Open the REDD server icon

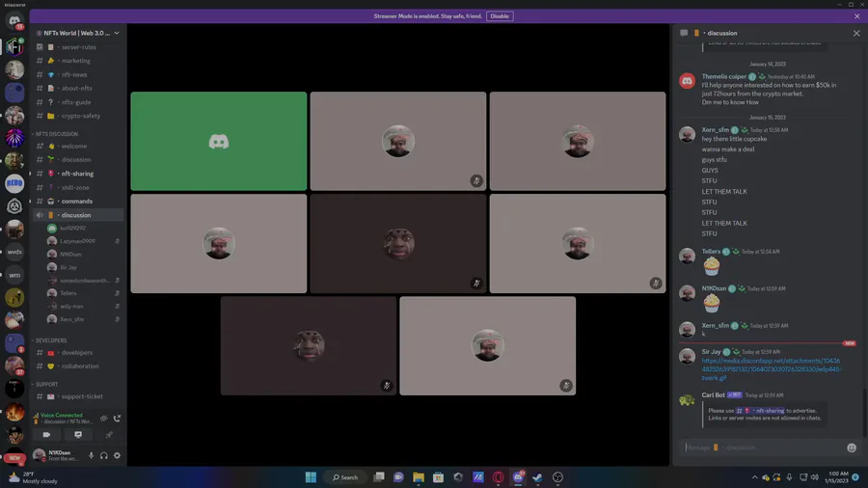[14, 183]
